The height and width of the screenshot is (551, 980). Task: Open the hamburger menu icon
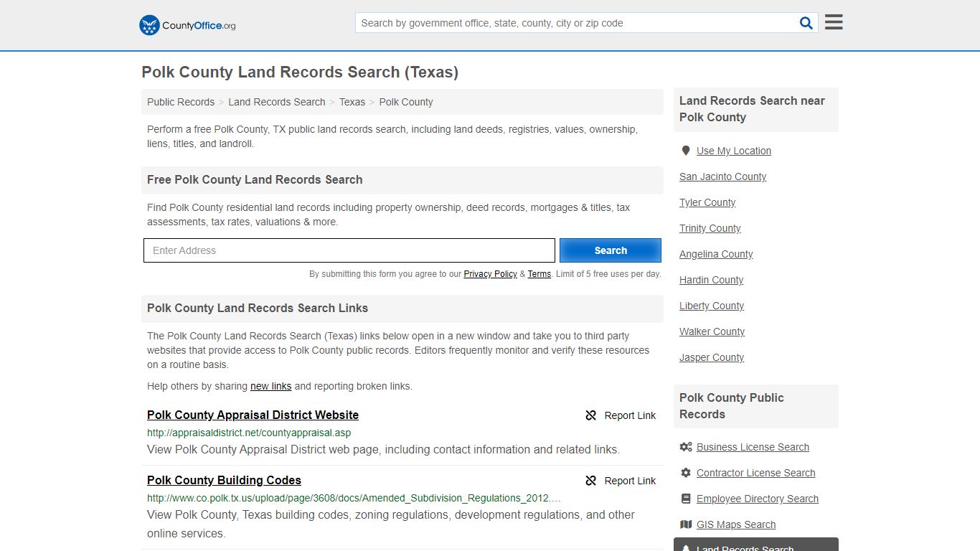(x=834, y=22)
